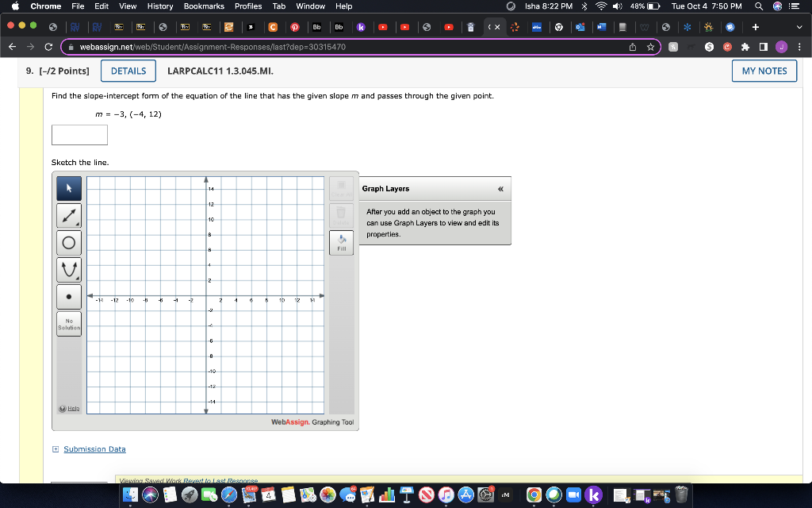This screenshot has height=508, width=812.
Task: Open the Bookmarks menu
Action: click(x=203, y=6)
